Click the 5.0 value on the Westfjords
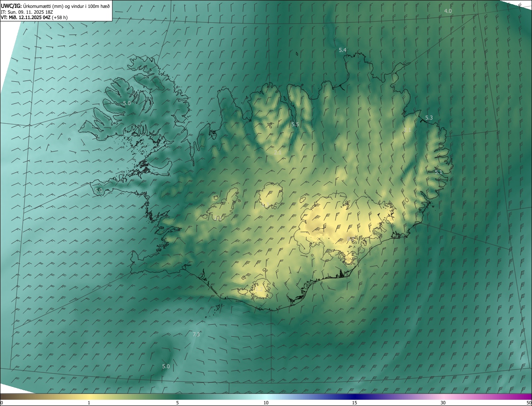Screen dimensions: 532x406 [x=127, y=103]
